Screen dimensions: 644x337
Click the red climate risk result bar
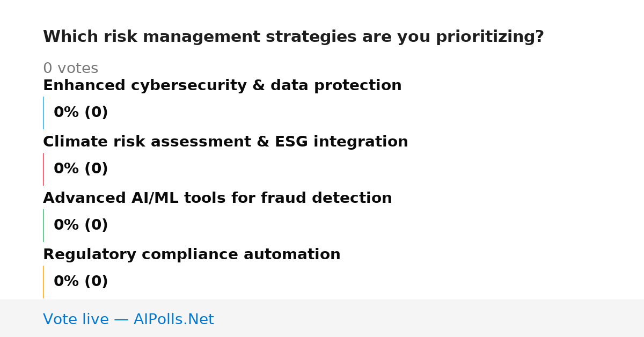pos(43,169)
